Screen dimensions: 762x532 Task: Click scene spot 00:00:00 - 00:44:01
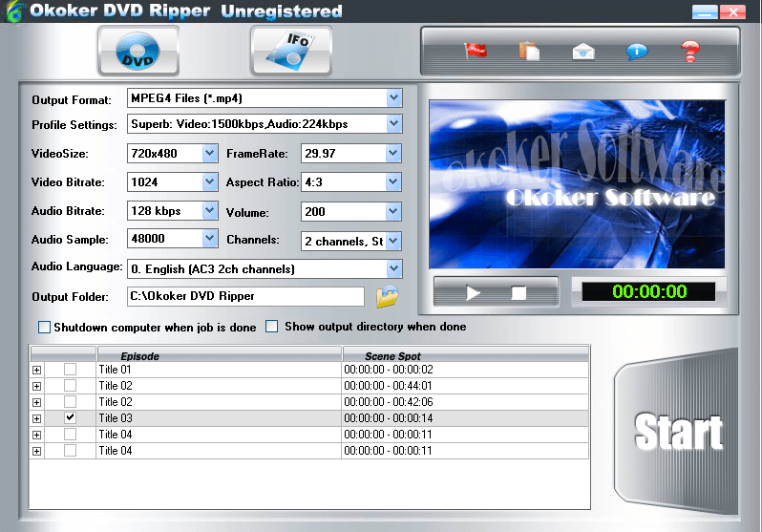pyautogui.click(x=388, y=386)
